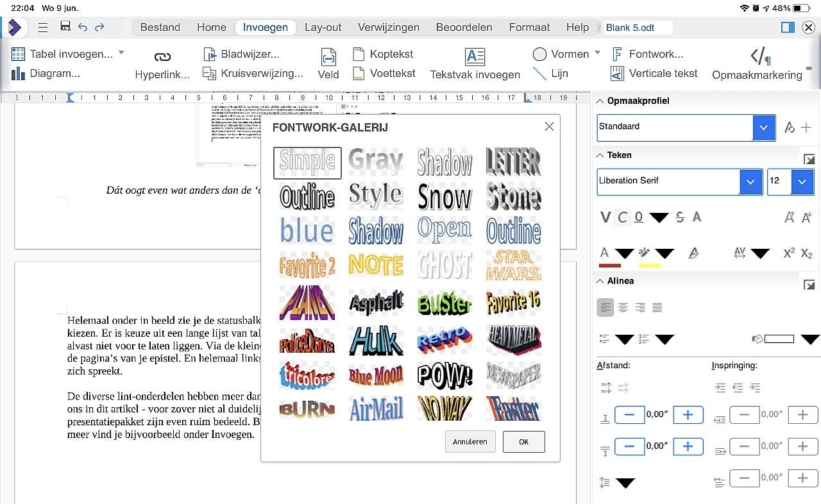Redo the last undone action
This screenshot has height=504, width=821.
(99, 27)
